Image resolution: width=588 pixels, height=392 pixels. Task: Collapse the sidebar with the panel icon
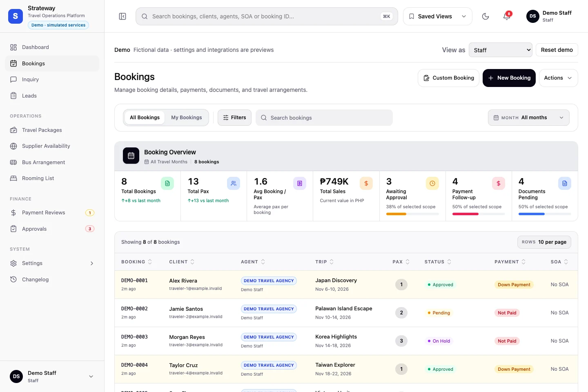[122, 16]
